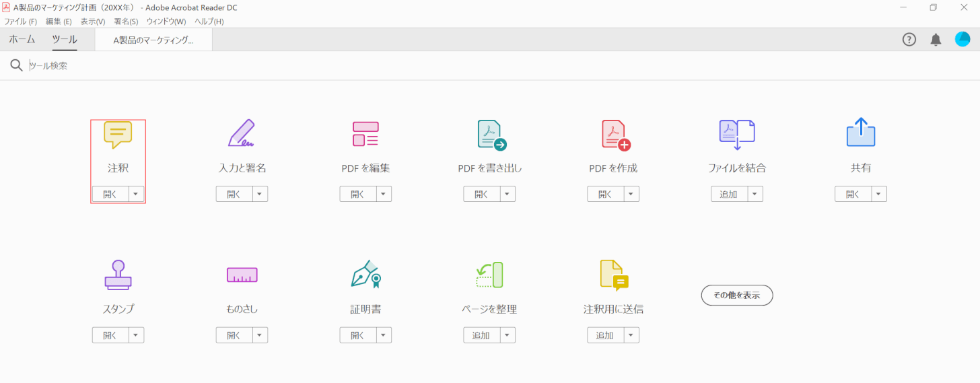The height and width of the screenshot is (383, 980).
Task: Open the 証明書 certificate icon
Action: click(x=365, y=275)
